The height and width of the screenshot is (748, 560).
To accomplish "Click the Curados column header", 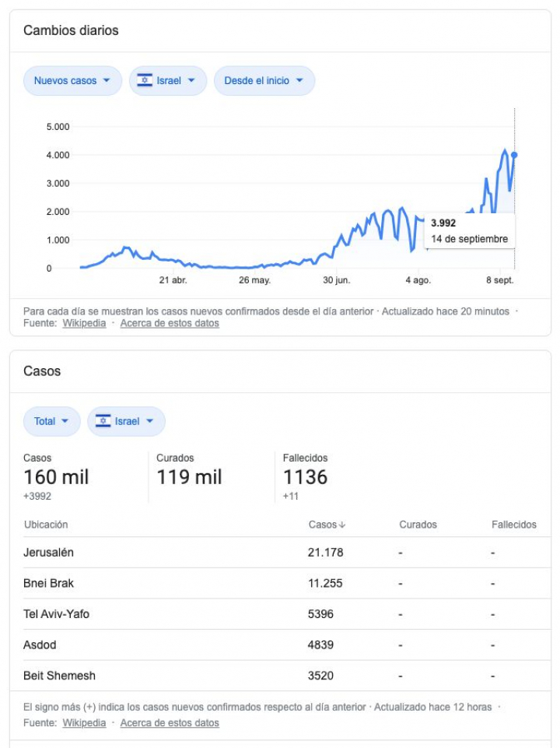I will 418,525.
